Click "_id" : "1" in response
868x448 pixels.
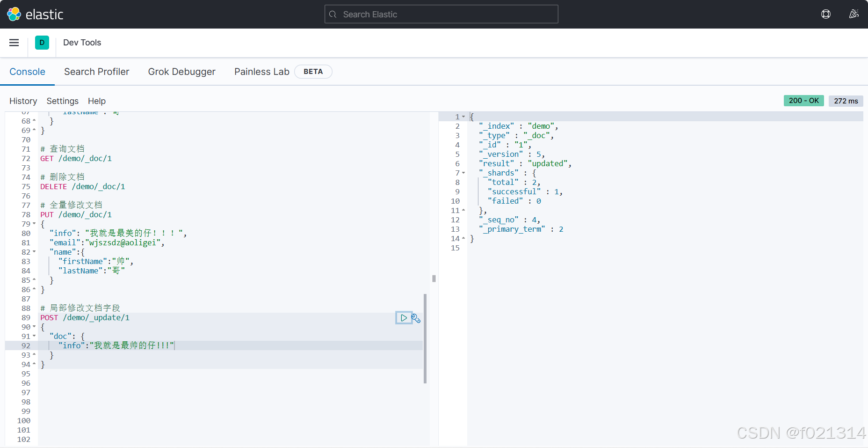coord(505,145)
